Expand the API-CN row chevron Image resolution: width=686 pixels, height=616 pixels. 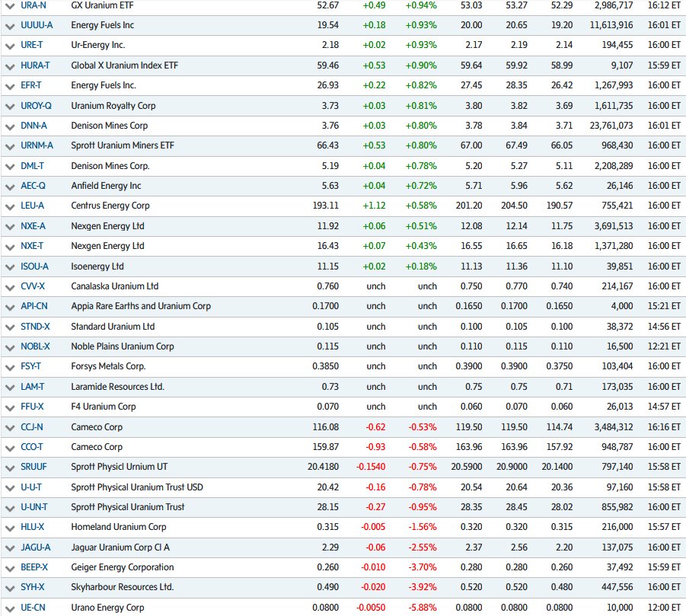pos(10,307)
